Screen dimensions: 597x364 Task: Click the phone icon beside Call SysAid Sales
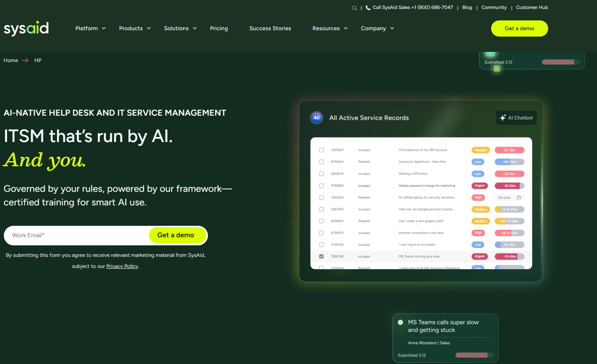[x=368, y=8]
